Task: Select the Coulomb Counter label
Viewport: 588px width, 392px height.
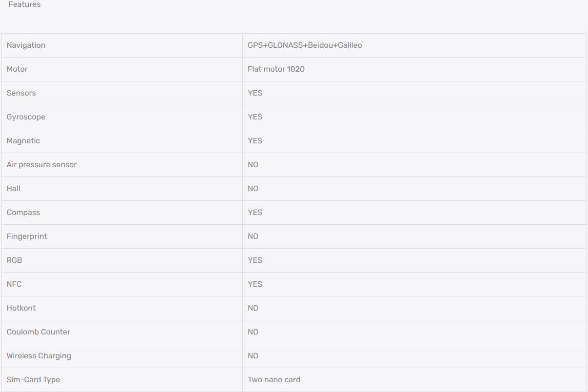Action: click(39, 332)
